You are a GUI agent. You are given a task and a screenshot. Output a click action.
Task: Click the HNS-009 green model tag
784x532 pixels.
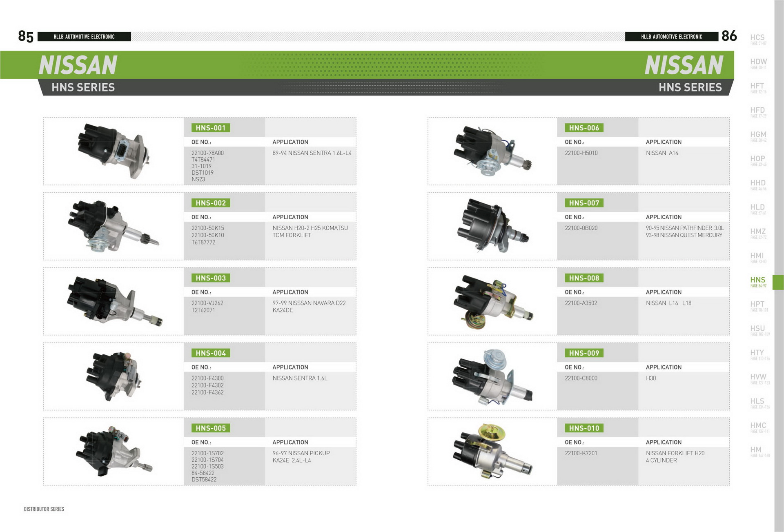(x=584, y=353)
